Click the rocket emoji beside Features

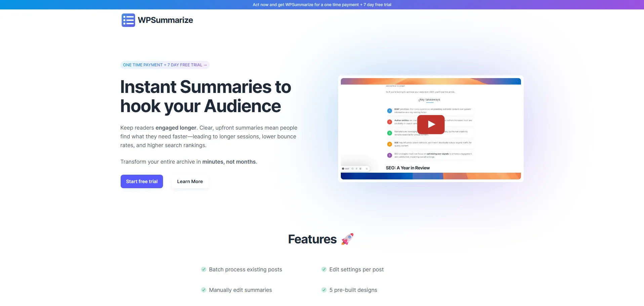[348, 239]
